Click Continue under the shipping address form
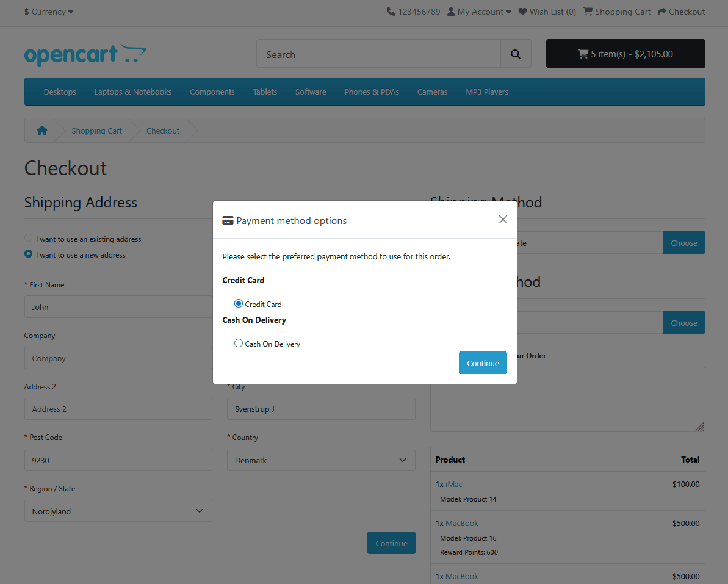 coord(391,543)
